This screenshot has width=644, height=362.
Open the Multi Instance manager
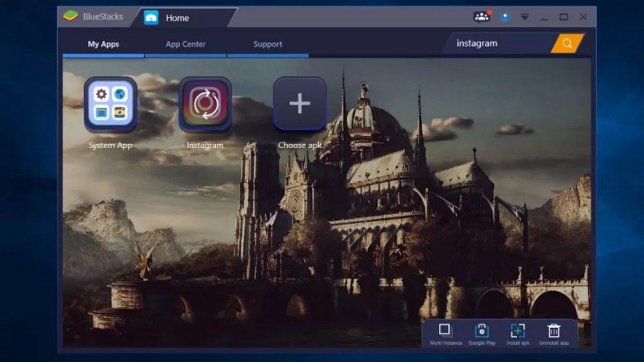445,334
